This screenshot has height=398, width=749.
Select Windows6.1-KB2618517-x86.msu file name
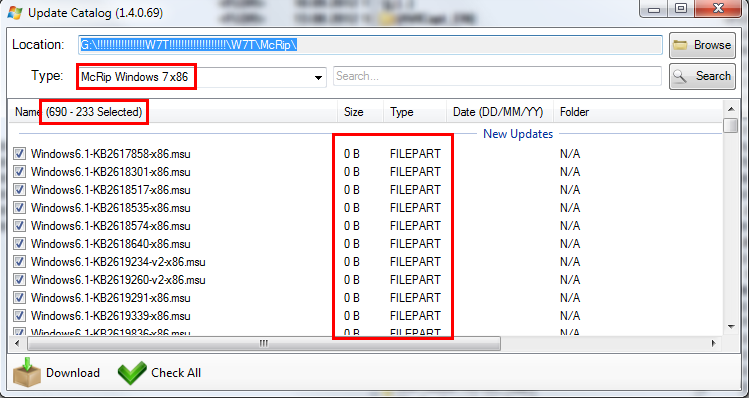110,190
